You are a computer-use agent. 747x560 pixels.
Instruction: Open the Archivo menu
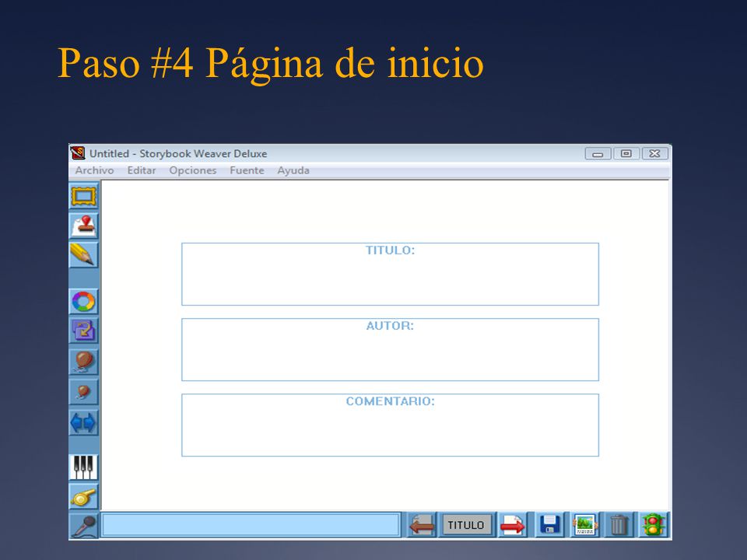click(94, 170)
